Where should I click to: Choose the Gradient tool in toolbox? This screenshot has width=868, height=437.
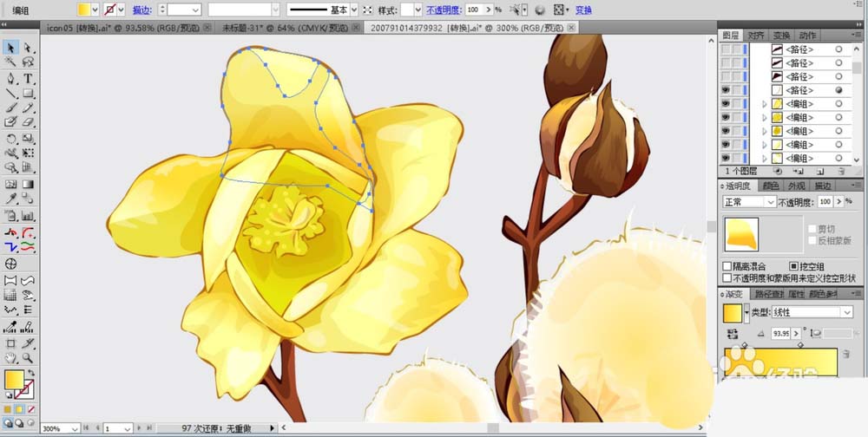[x=28, y=184]
